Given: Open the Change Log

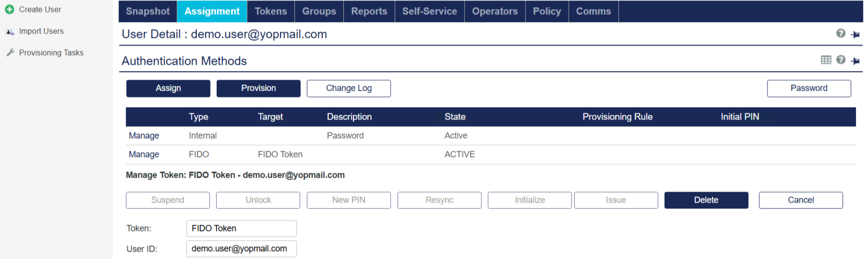Looking at the screenshot, I should pyautogui.click(x=348, y=88).
